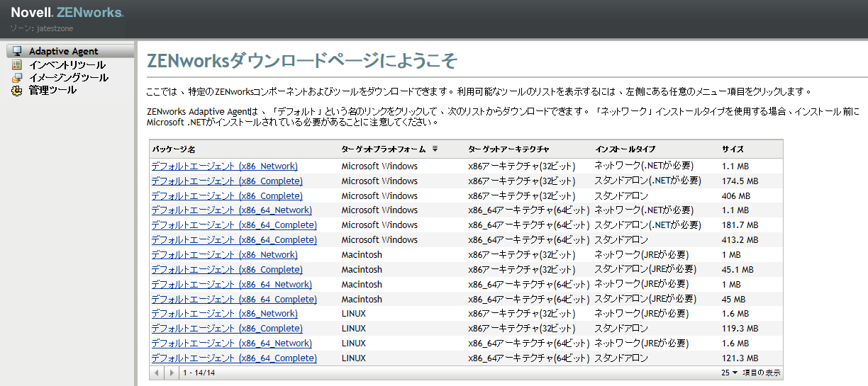Click Macintosh cell in 45.1 MB row
Image resolution: width=868 pixels, height=386 pixels.
(x=362, y=270)
